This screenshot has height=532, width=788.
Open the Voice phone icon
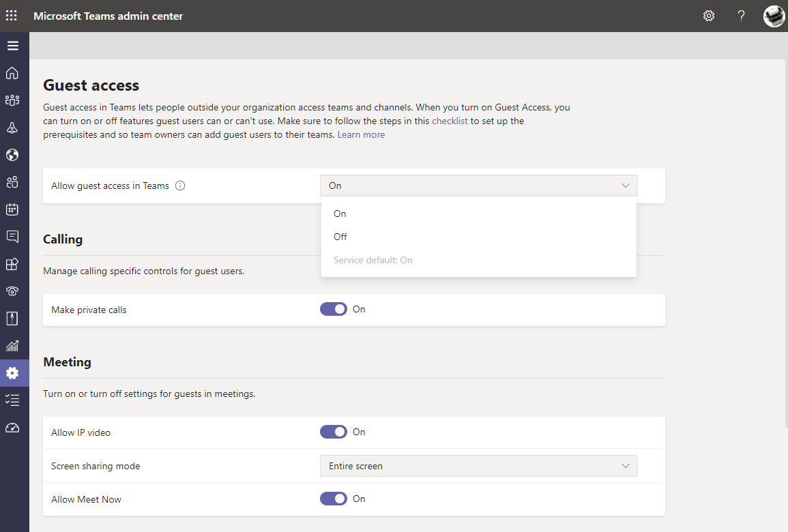[x=12, y=291]
